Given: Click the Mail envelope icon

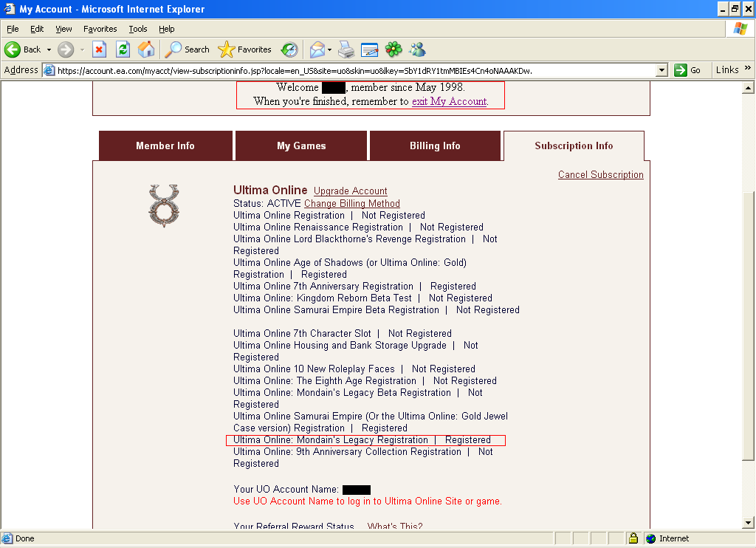Looking at the screenshot, I should point(317,49).
